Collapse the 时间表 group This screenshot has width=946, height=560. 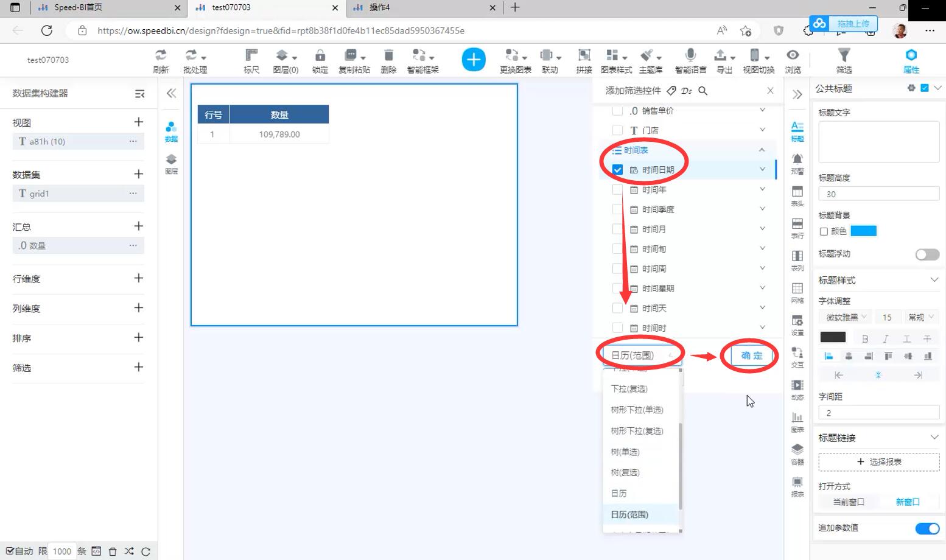(x=762, y=150)
